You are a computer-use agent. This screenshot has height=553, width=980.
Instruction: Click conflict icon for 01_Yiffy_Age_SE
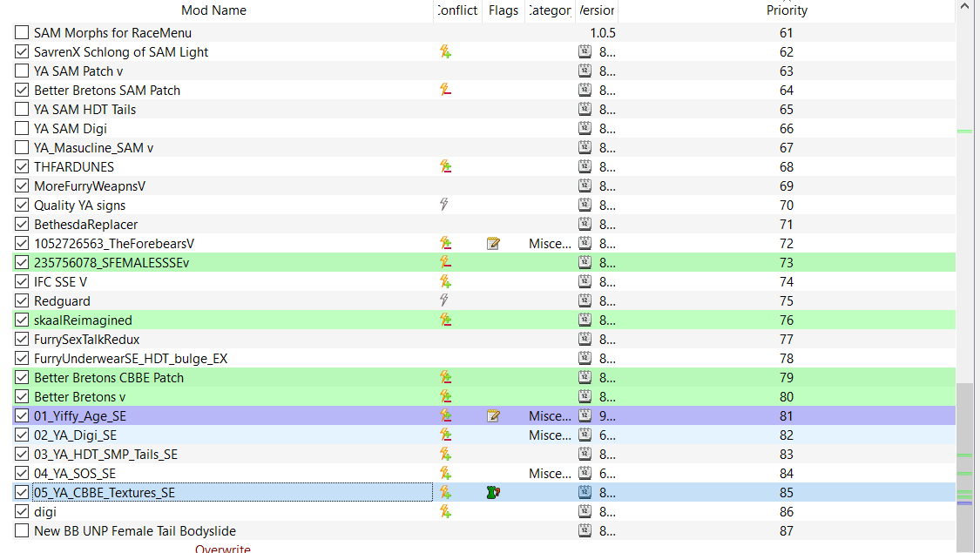pyautogui.click(x=445, y=415)
